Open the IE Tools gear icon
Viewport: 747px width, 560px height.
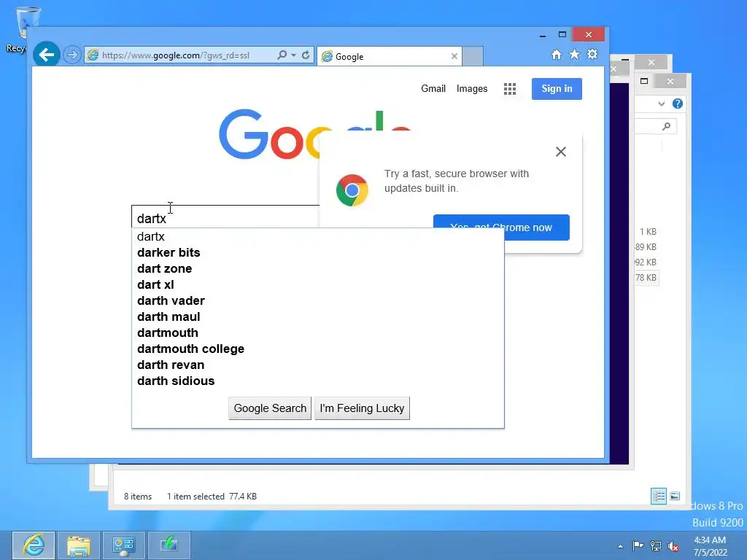[592, 54]
